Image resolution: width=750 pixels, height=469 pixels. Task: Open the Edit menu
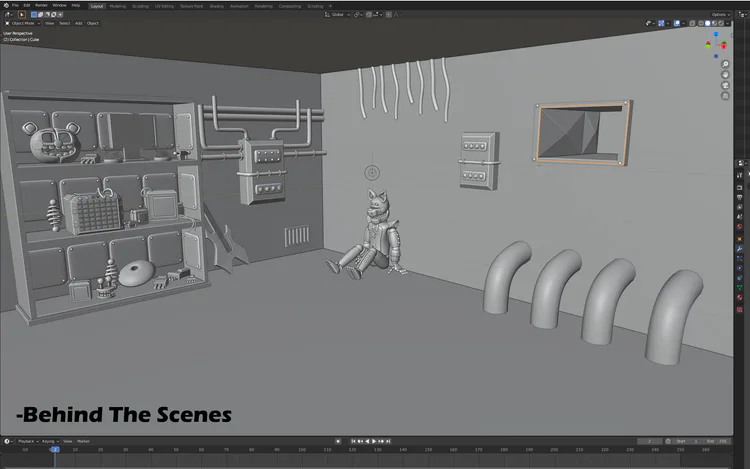[x=27, y=5]
